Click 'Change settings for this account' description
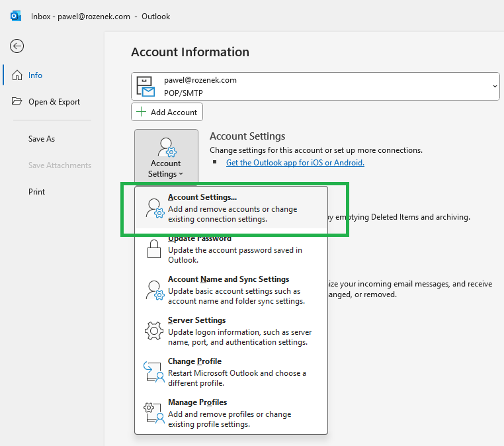This screenshot has width=504, height=446. click(x=316, y=150)
